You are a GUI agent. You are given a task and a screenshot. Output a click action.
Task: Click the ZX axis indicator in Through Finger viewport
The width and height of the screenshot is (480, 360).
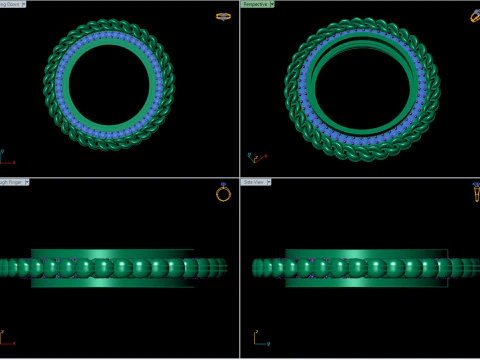click(7, 337)
